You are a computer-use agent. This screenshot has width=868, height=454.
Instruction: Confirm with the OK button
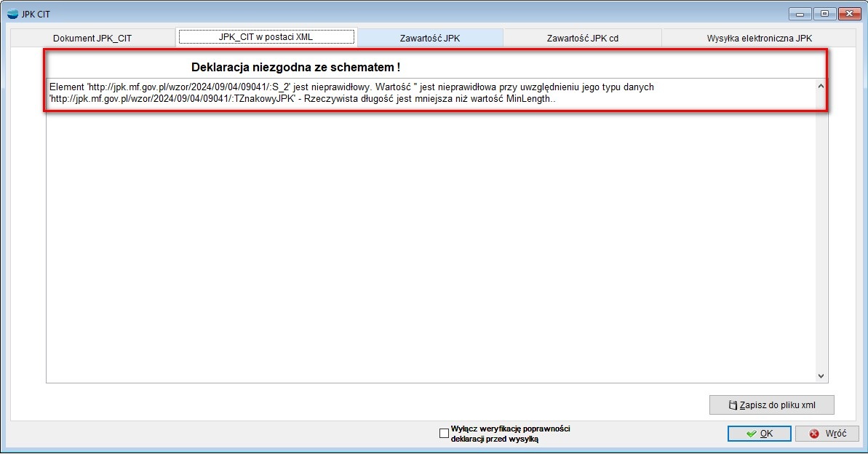click(759, 433)
